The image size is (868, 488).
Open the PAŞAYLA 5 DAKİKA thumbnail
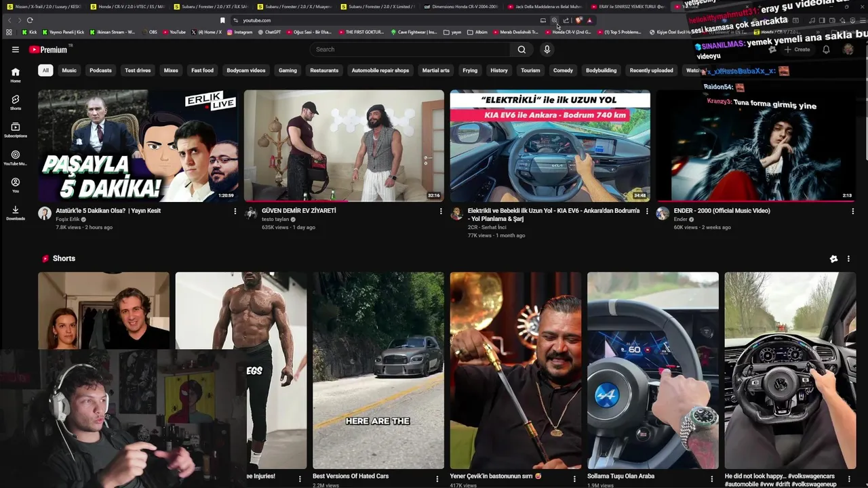click(138, 146)
